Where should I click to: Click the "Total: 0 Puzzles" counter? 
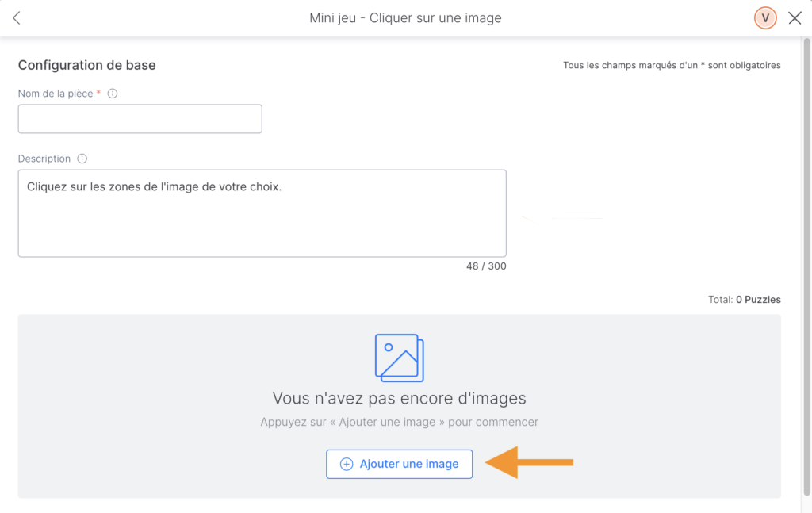745,300
